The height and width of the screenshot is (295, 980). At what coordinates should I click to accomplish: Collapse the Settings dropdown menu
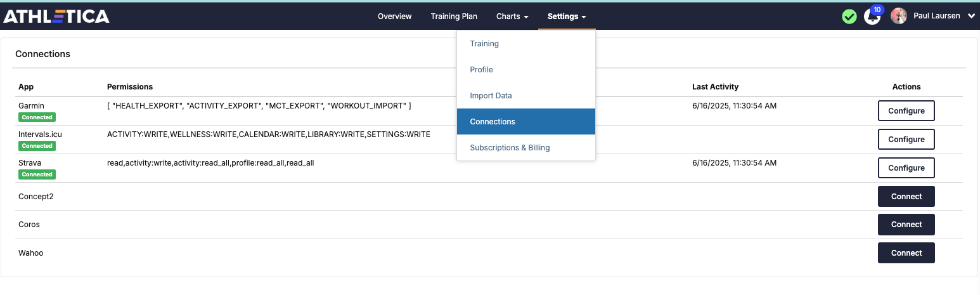[x=567, y=16]
